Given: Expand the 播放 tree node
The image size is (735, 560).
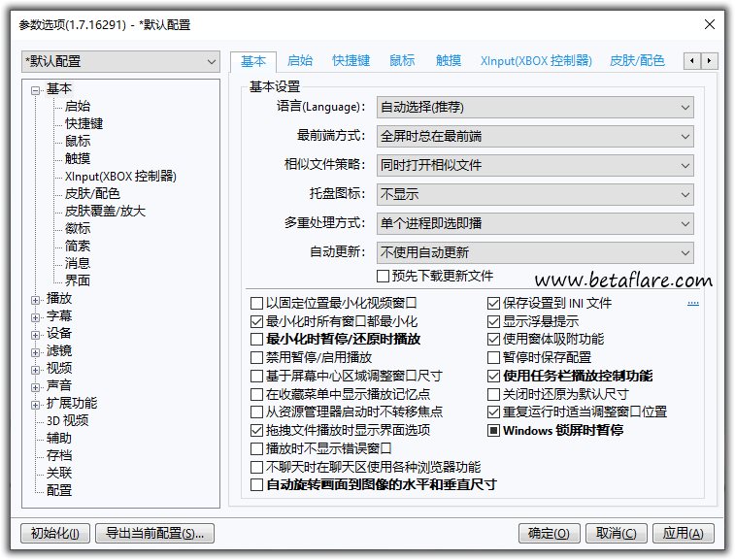Looking at the screenshot, I should (36, 299).
